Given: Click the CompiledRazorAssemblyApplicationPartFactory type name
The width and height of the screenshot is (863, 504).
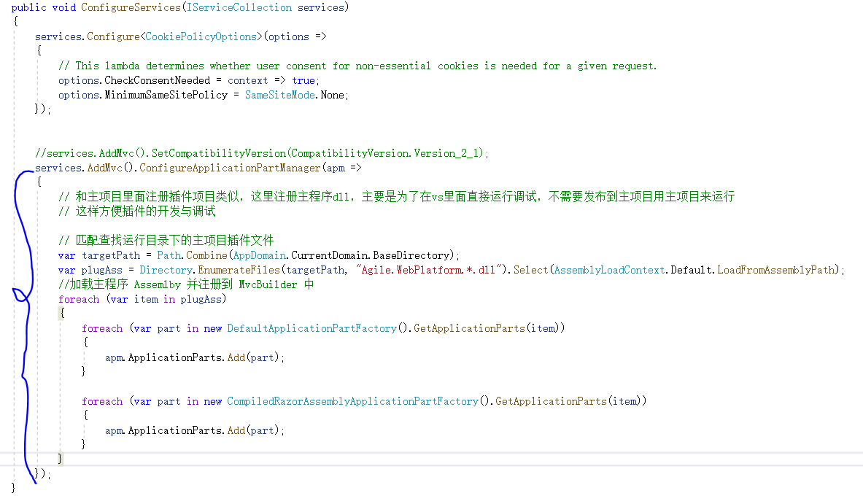Looking at the screenshot, I should pos(353,402).
